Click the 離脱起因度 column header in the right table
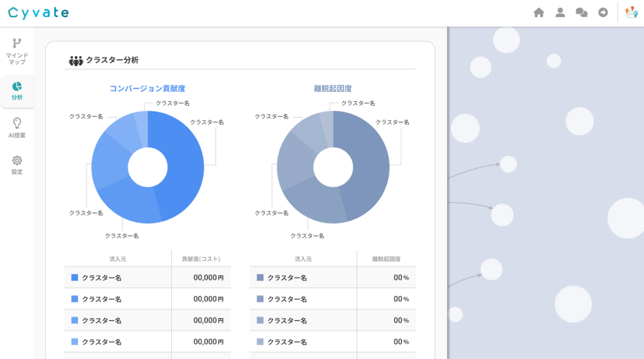 click(386, 258)
